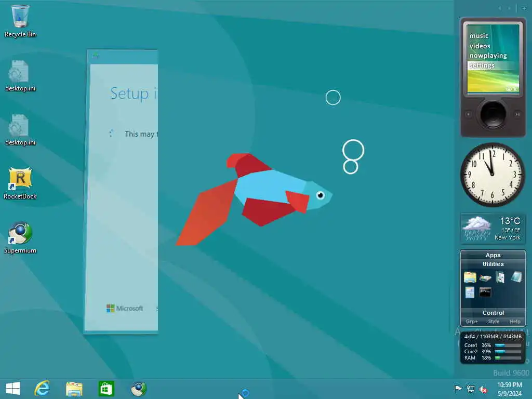Screen dimensions: 532x399
Task: Open the clock showing 10:59 PM
Action: click(509, 389)
